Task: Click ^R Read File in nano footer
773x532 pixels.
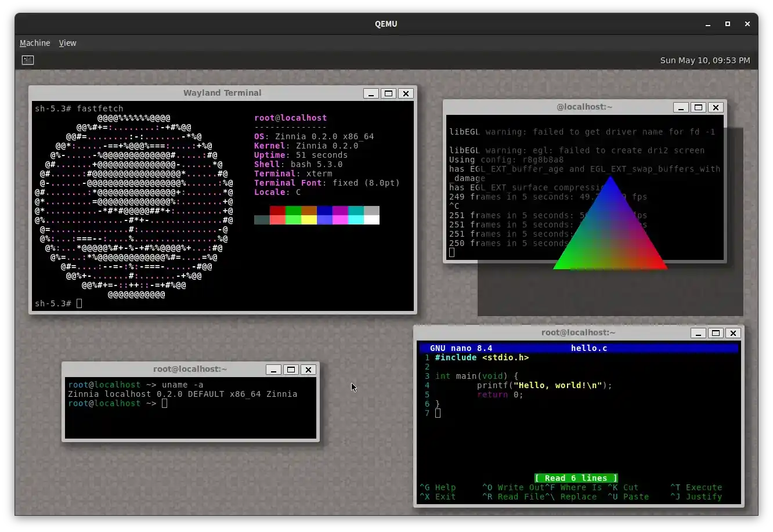Action: pyautogui.click(x=513, y=497)
